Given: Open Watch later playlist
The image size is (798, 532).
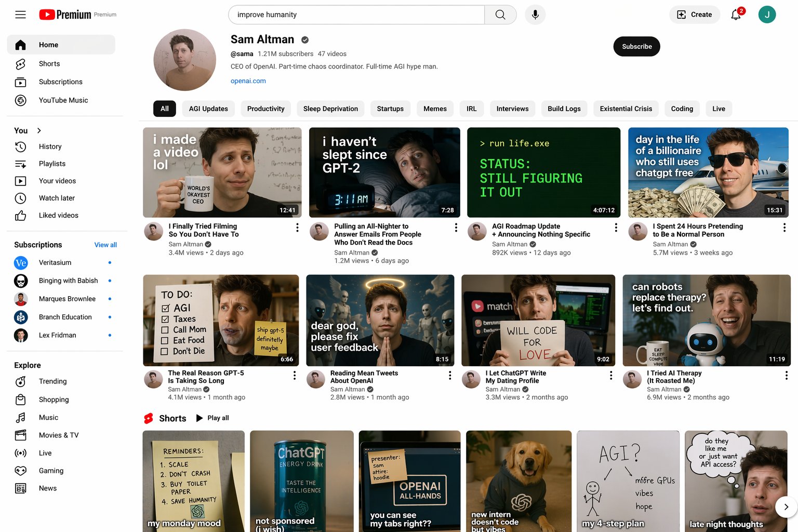Looking at the screenshot, I should click(x=57, y=198).
